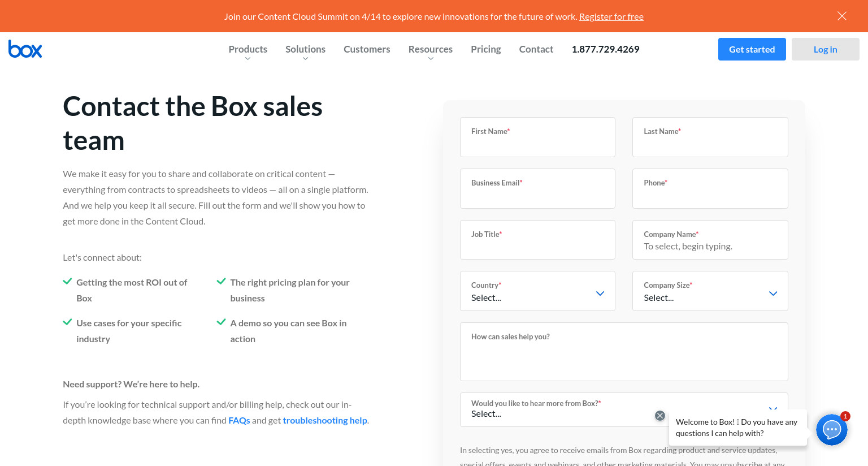Close the orange summit banner
The image size is (868, 466).
click(842, 16)
